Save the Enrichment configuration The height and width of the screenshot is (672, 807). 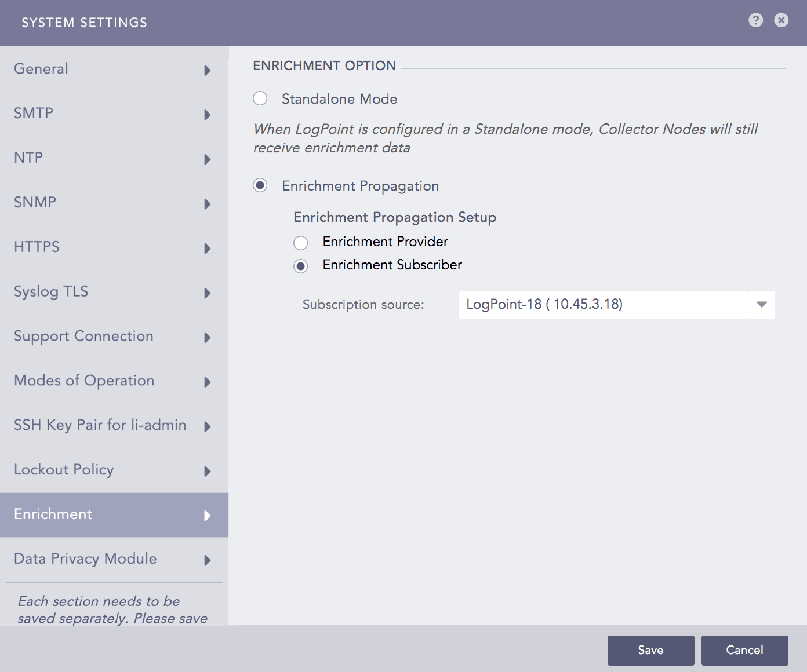click(x=650, y=650)
